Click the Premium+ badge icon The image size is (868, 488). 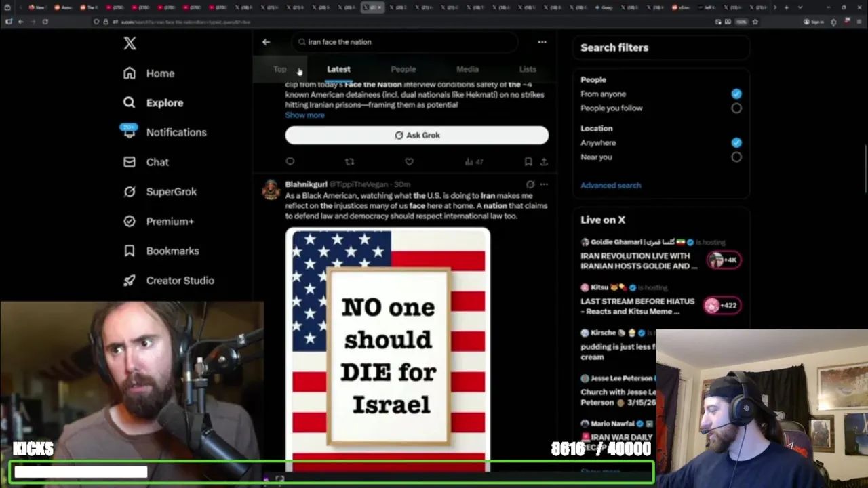coord(130,221)
